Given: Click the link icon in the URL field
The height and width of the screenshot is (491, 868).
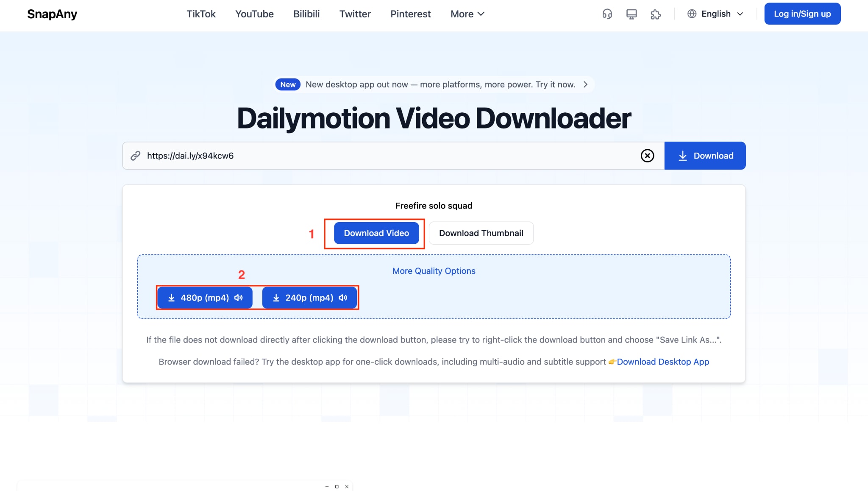Looking at the screenshot, I should (136, 156).
